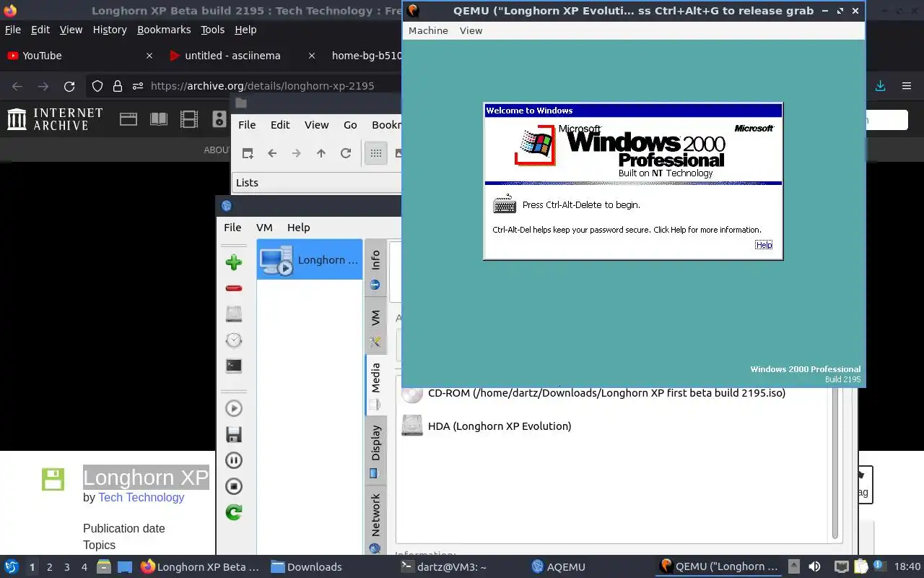Reload the archive.org page in Firefox
Viewport: 924px width, 578px height.
click(69, 86)
